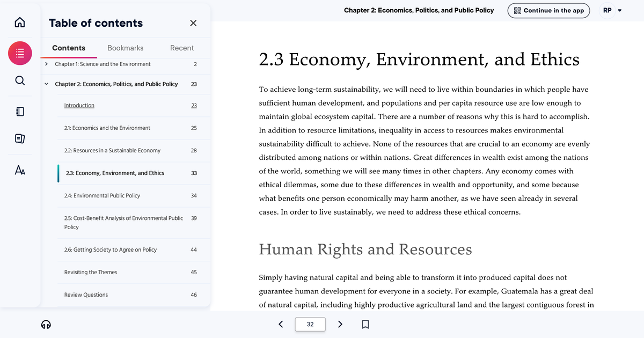This screenshot has width=644, height=338.
Task: Open the Search magnifier icon
Action: (x=20, y=80)
